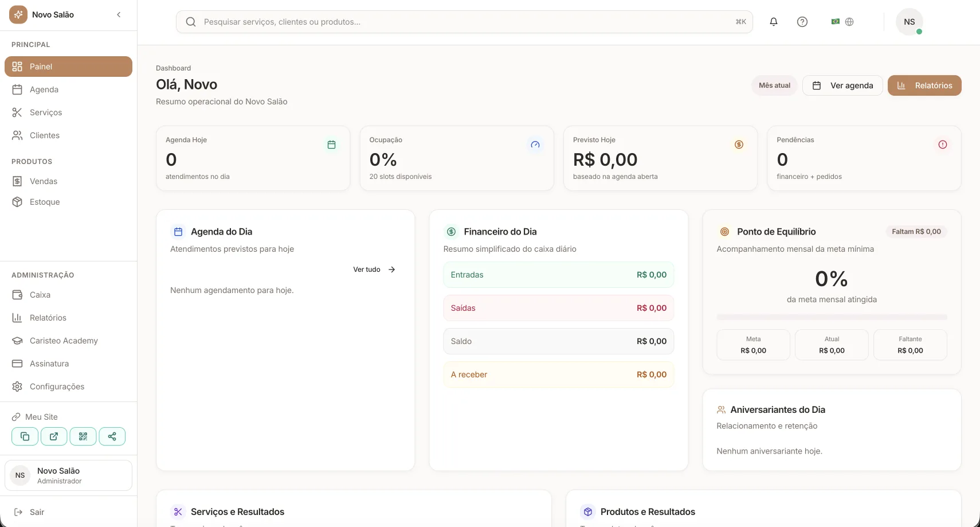Click the Ver agenda button
The image size is (980, 527).
coord(842,85)
